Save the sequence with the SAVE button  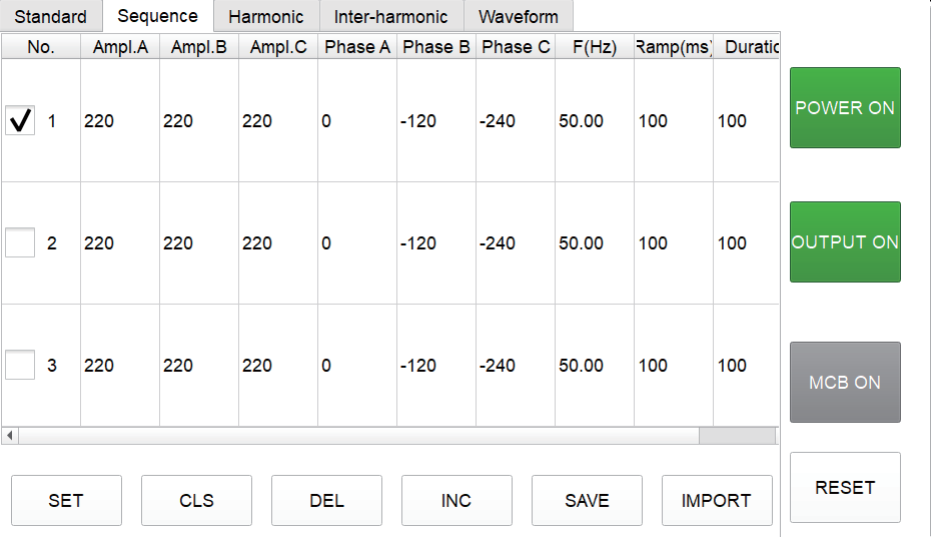tap(586, 500)
